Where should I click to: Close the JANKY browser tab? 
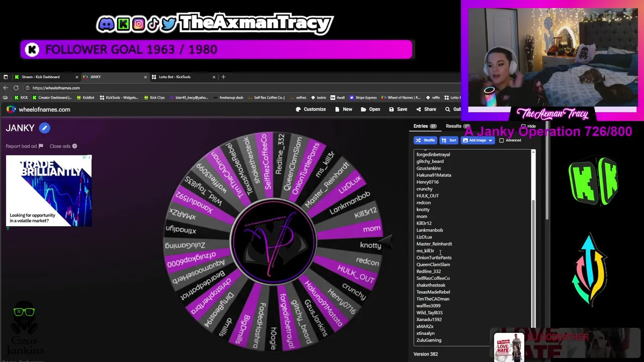point(145,77)
